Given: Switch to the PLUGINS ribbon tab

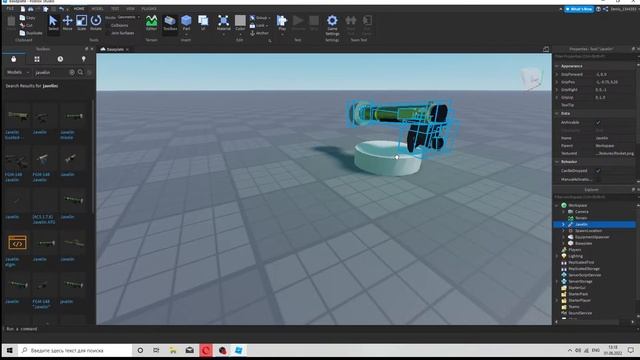Looking at the screenshot, I should coord(149,9).
